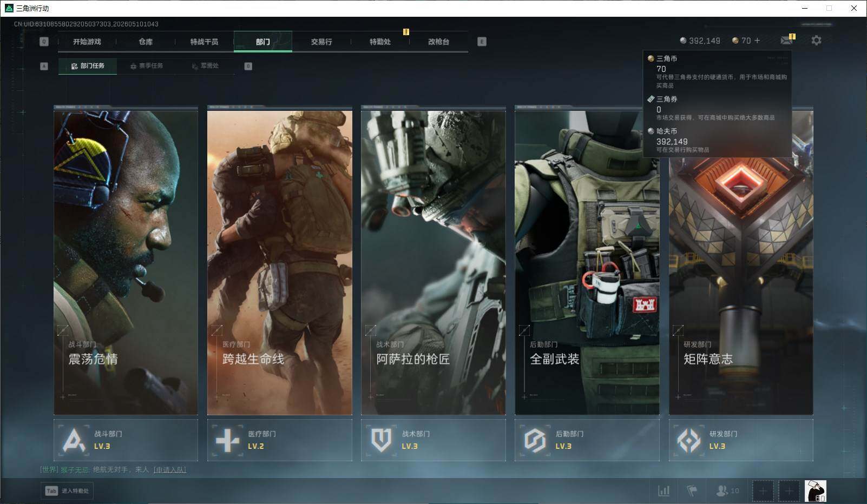This screenshot has height=504, width=867.
Task: Click the 研发部门 diamond emblem icon
Action: 689,440
